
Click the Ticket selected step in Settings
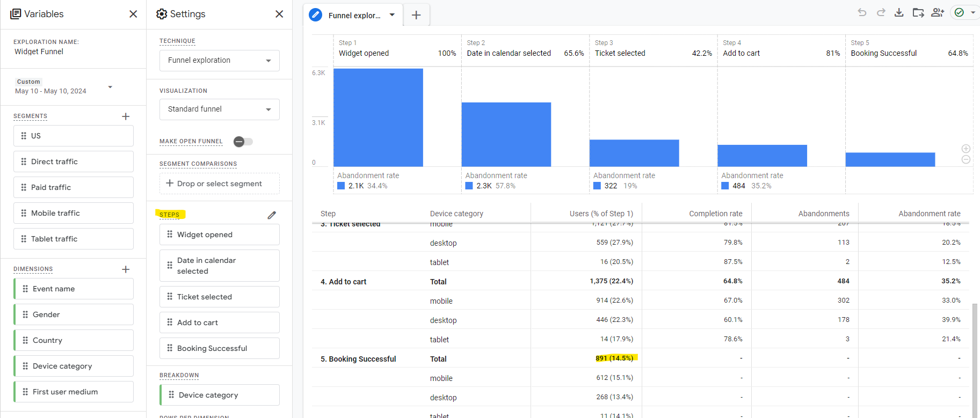pos(220,297)
